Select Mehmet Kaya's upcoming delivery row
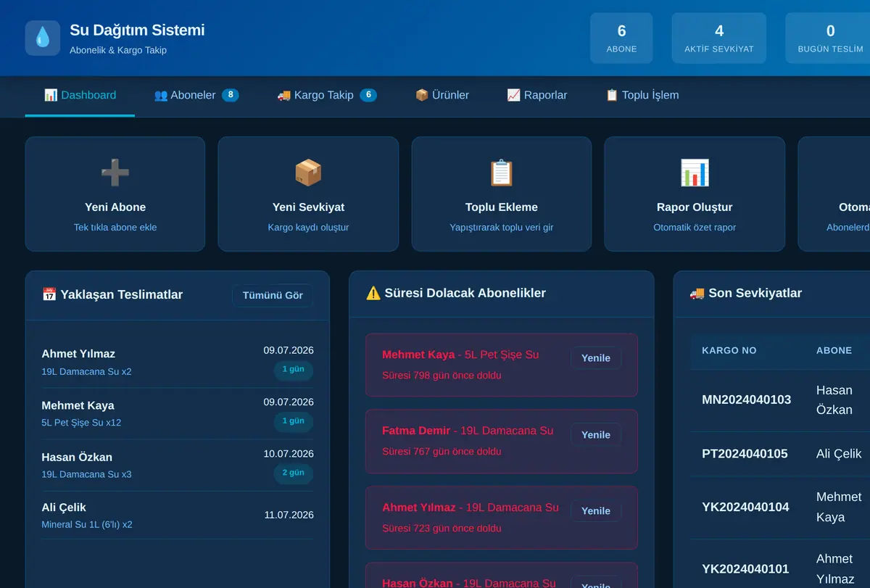This screenshot has height=588, width=870. point(178,413)
